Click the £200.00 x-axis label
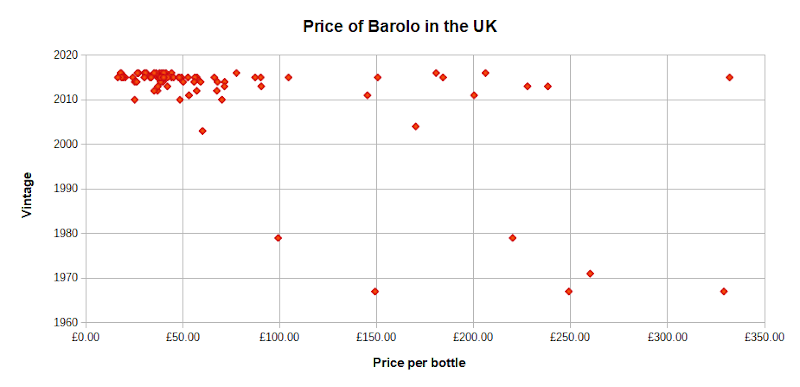Viewport: 800px width, 387px height. pyautogui.click(x=473, y=337)
